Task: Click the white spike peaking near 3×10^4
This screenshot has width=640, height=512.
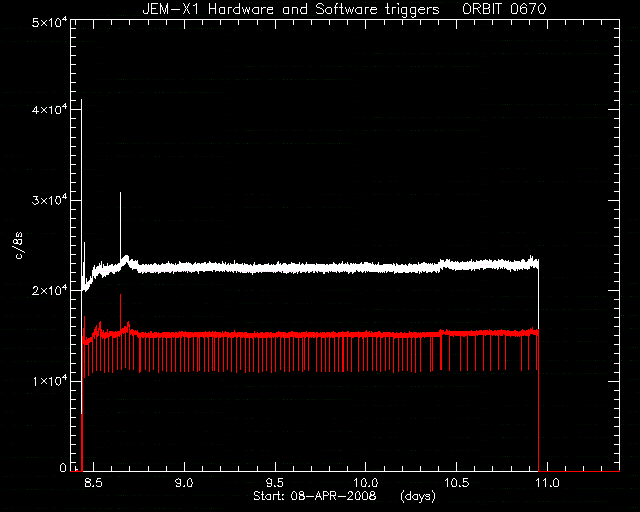Action: pos(120,225)
